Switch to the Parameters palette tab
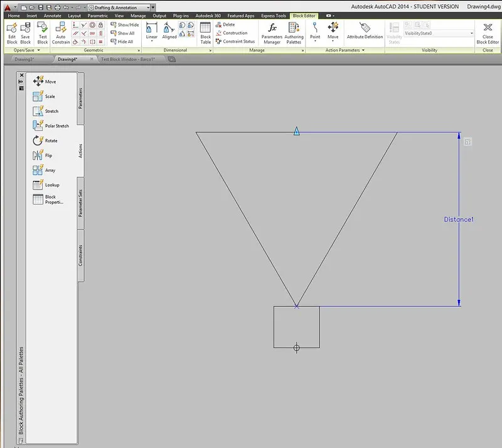Image resolution: width=502 pixels, height=448 pixels. (x=81, y=98)
